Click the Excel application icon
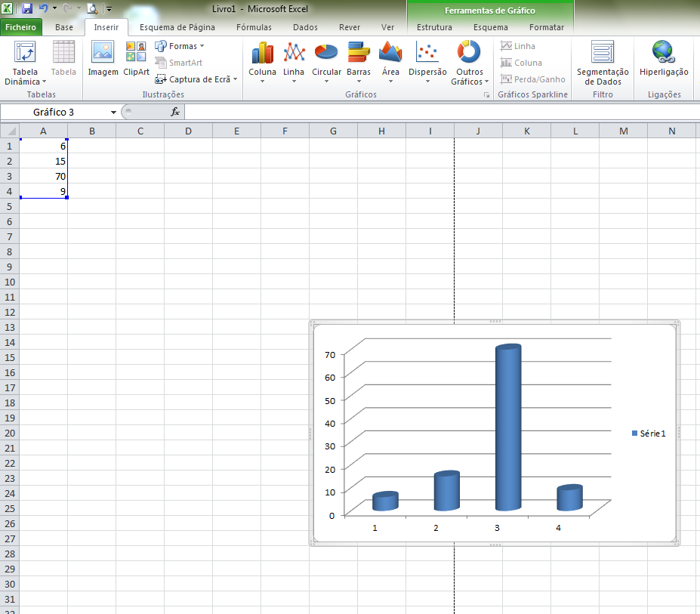 [8, 8]
